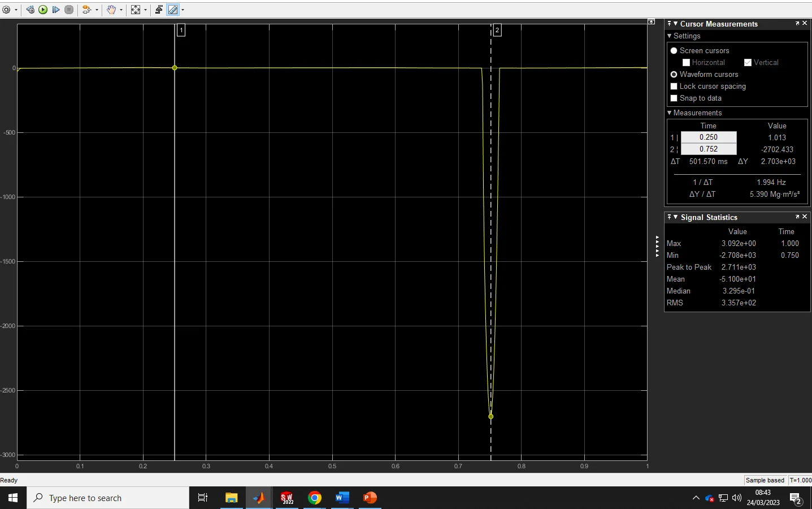
Task: Open the Scale Axes dropdown arrow
Action: (x=145, y=10)
